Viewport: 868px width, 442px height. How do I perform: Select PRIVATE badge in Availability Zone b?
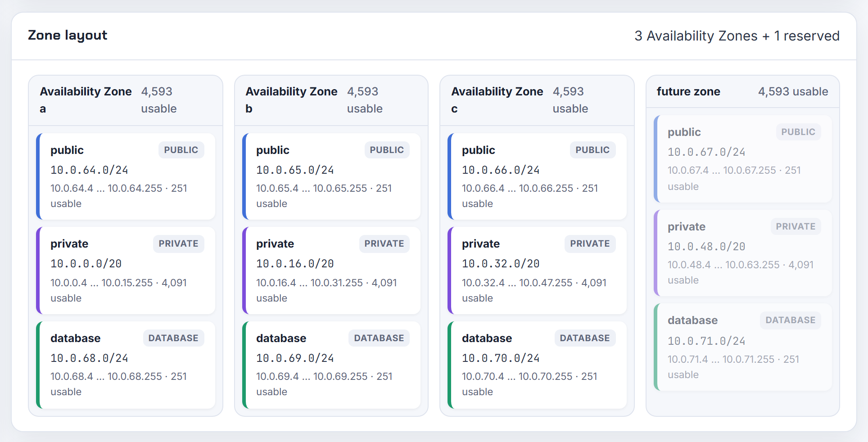point(384,244)
